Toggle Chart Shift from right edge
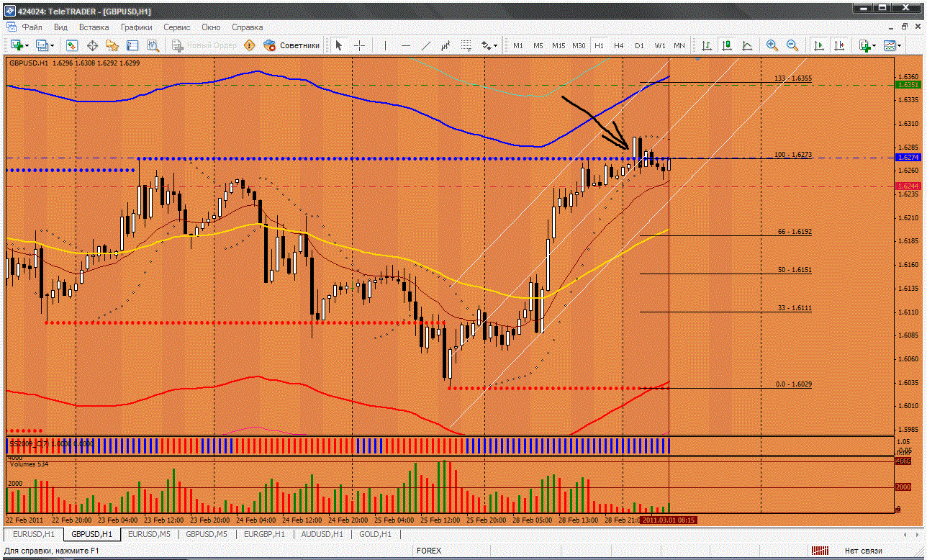The height and width of the screenshot is (560, 927). [839, 45]
